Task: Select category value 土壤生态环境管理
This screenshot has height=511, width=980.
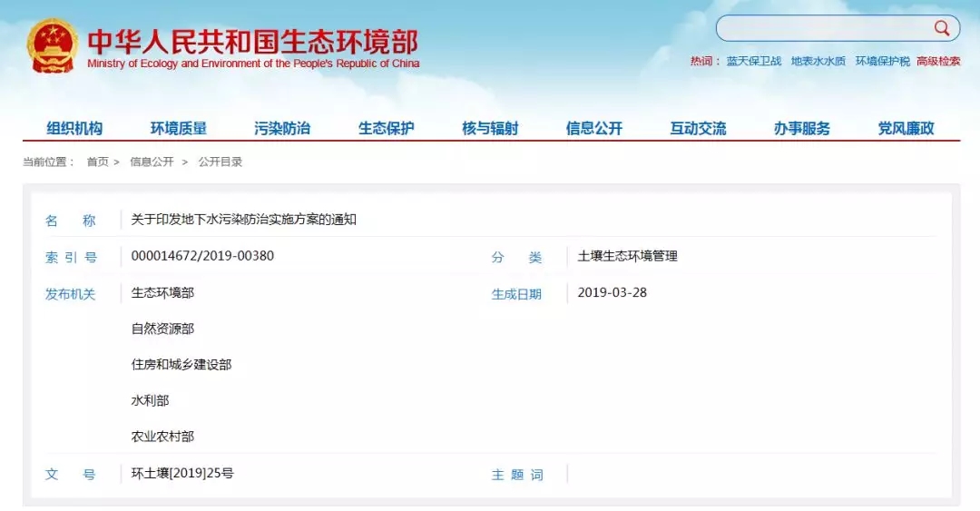Action: [628, 256]
